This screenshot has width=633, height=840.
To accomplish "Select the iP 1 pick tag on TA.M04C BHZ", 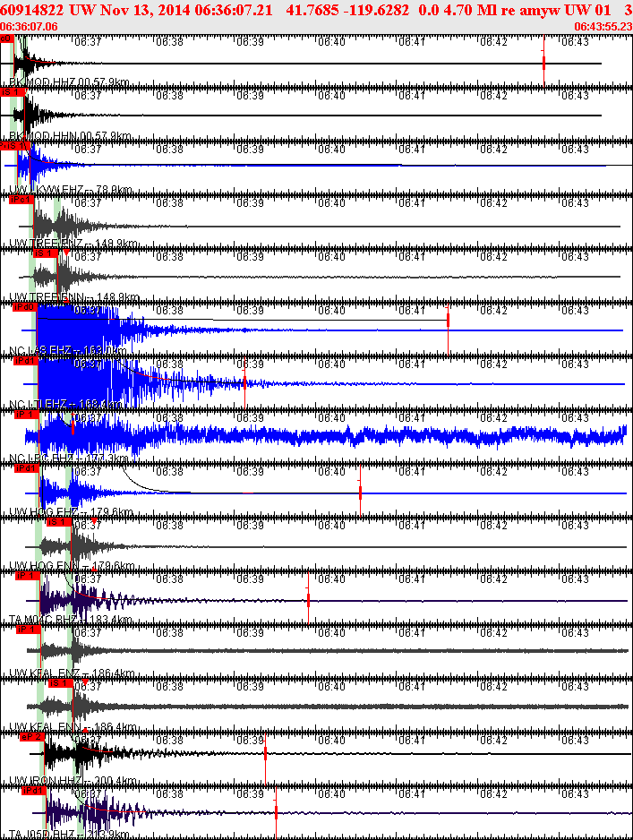I will click(28, 576).
